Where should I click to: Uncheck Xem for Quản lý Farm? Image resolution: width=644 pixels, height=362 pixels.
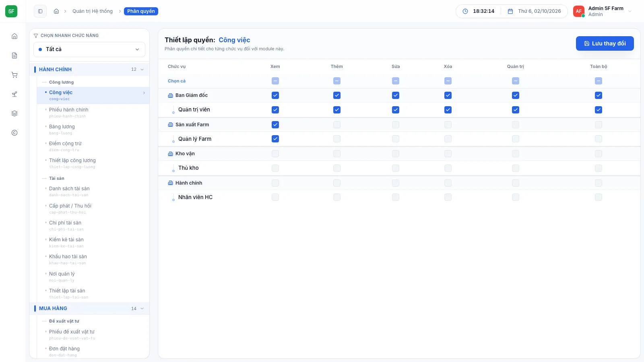275,139
